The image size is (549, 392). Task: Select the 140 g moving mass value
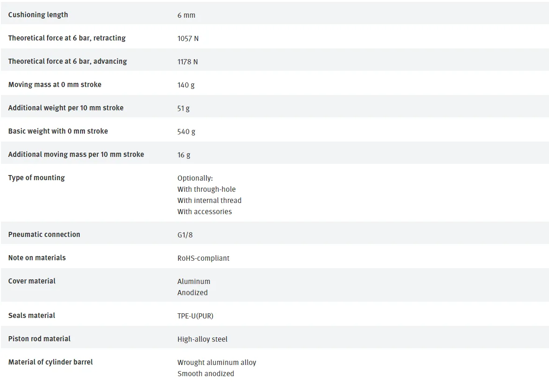coord(186,85)
